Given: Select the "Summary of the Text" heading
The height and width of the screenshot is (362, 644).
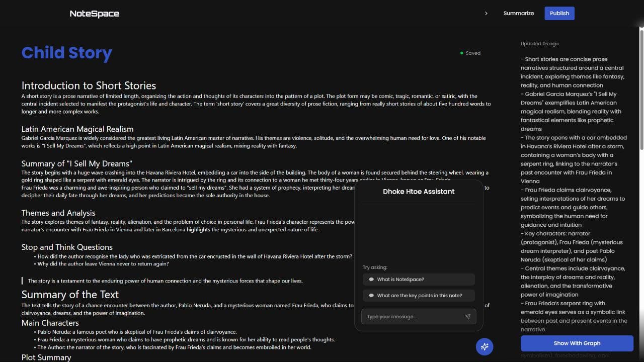Looking at the screenshot, I should pyautogui.click(x=70, y=295).
